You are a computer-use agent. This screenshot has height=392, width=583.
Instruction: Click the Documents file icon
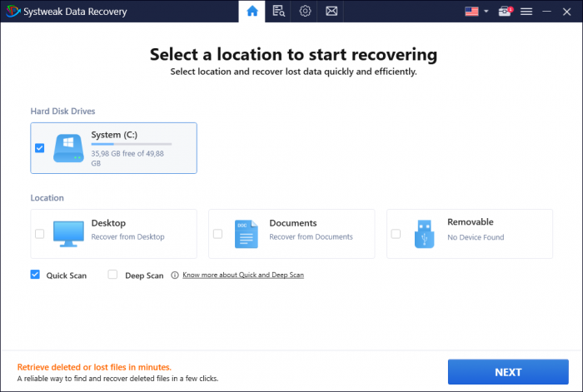click(247, 234)
